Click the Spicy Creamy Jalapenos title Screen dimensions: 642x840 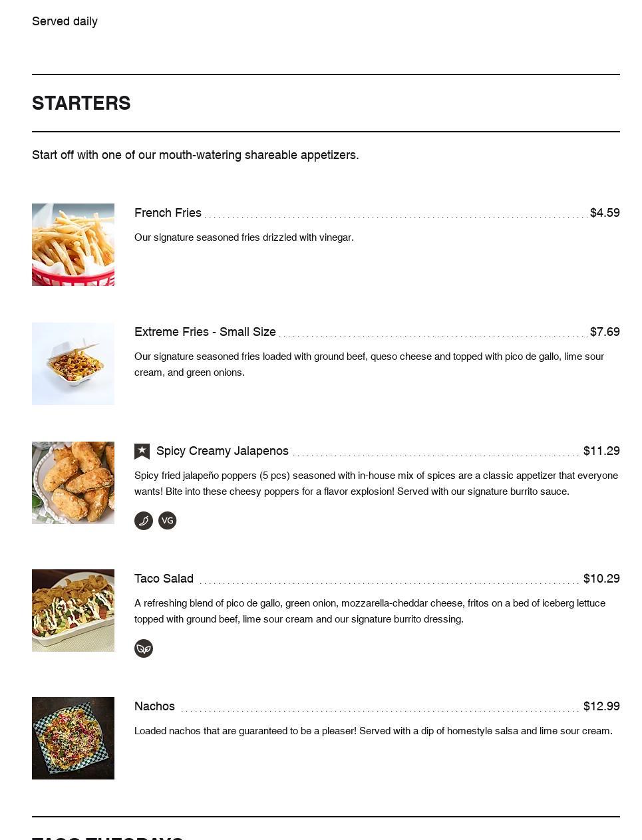[222, 451]
